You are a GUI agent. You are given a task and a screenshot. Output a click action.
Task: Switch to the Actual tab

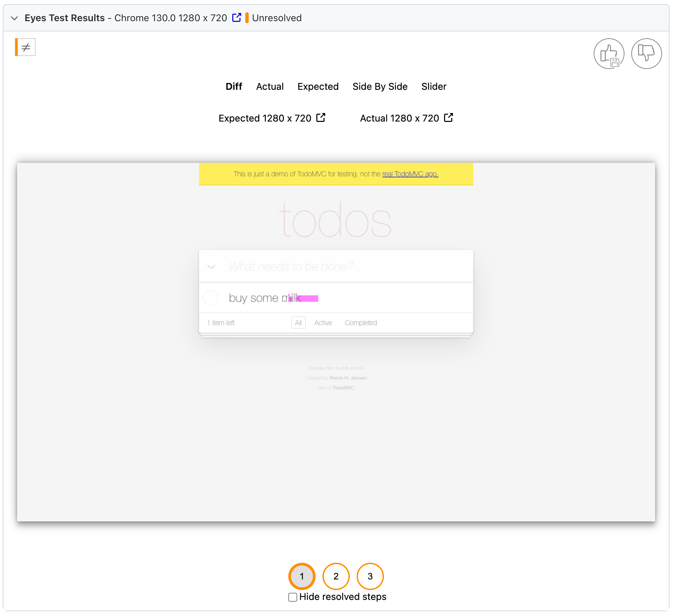[x=270, y=86]
